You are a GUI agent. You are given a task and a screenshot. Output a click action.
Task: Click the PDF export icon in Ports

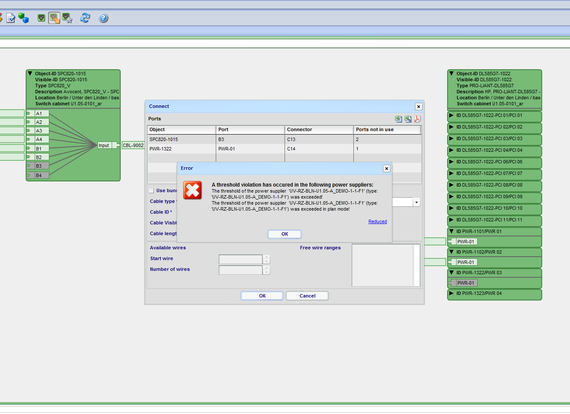tap(417, 119)
